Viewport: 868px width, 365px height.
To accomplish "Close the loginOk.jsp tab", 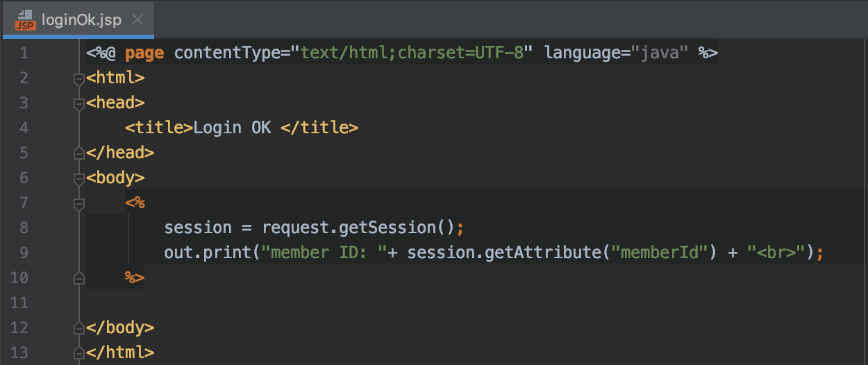I will click(137, 19).
